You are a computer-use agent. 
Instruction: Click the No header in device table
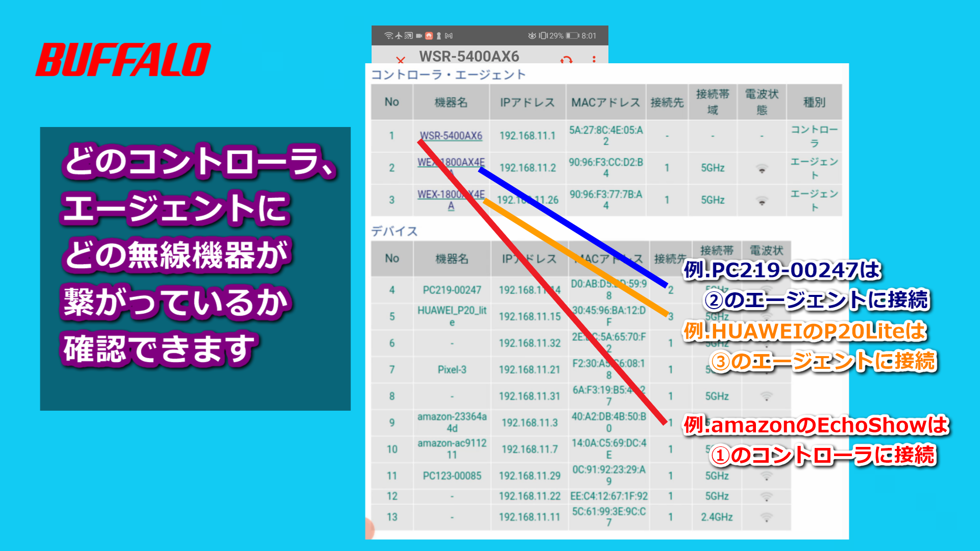pyautogui.click(x=392, y=259)
